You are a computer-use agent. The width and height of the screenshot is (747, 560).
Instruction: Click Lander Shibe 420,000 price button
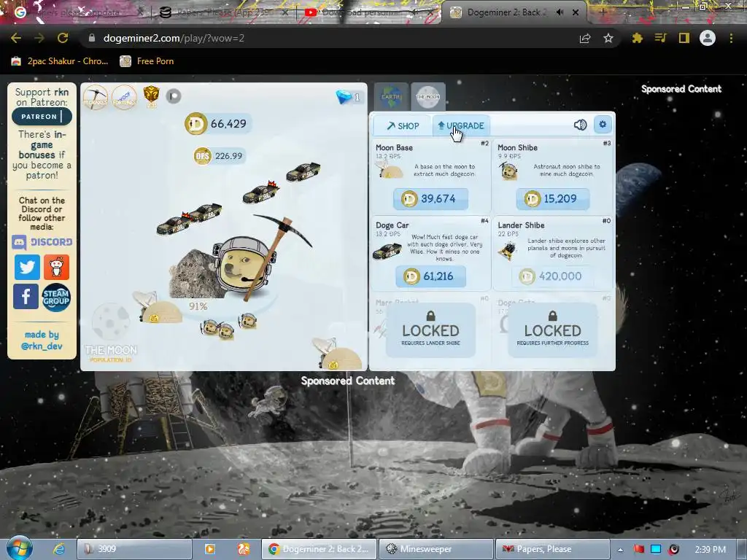tap(553, 276)
